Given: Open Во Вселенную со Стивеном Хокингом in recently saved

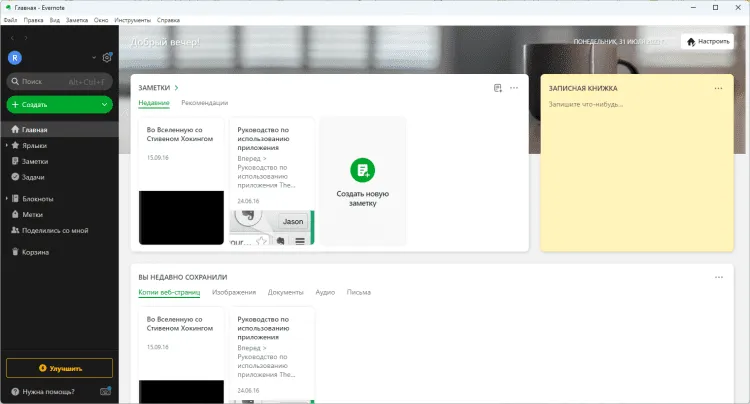Looking at the screenshot, I should 181,356.
